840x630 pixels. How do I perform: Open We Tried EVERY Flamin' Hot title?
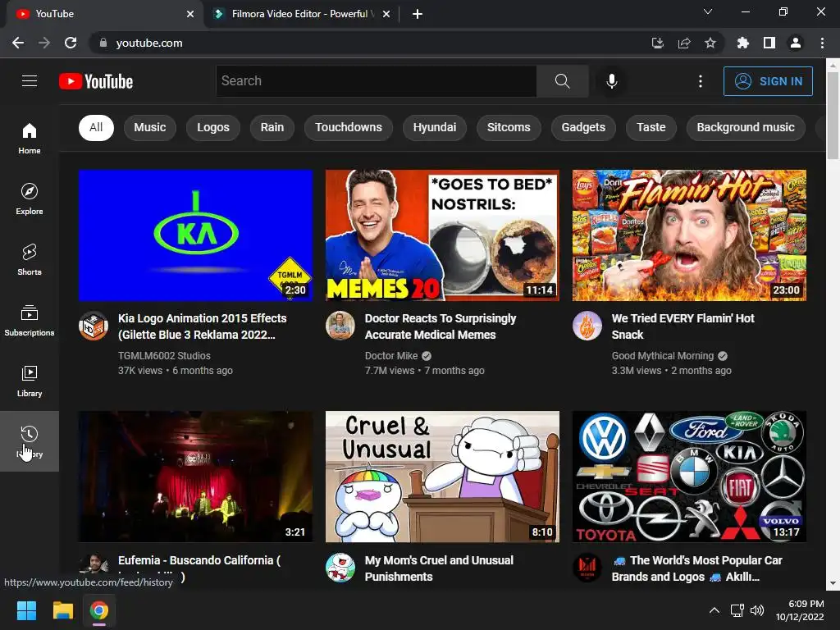(683, 326)
